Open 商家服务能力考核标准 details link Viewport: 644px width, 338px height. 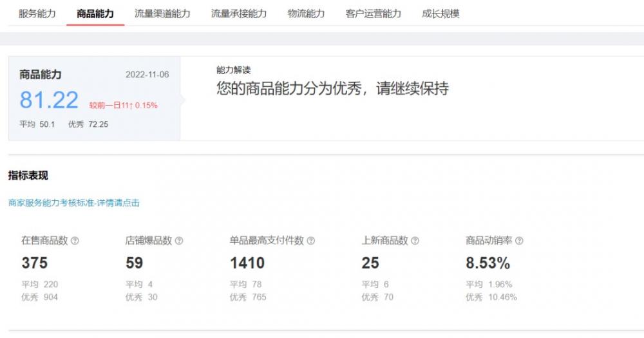pyautogui.click(x=74, y=203)
